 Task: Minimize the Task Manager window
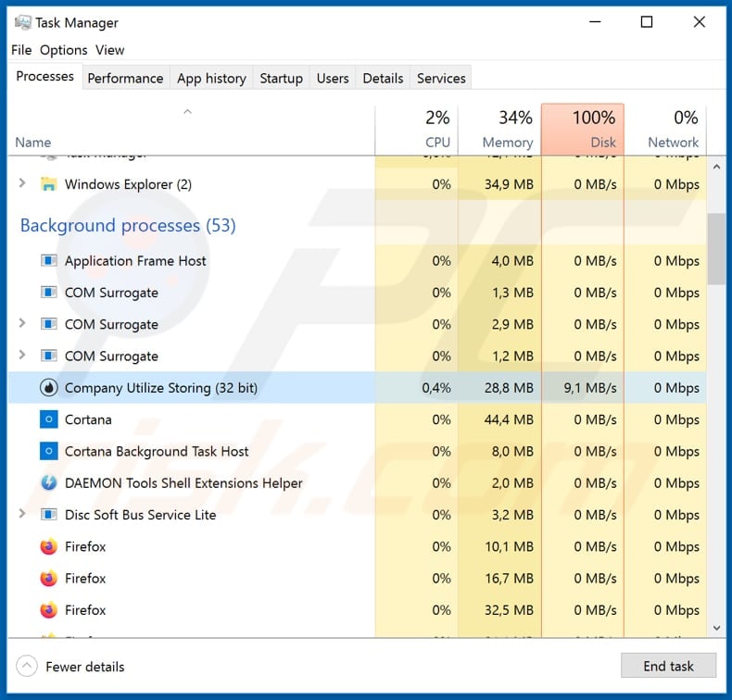(595, 21)
